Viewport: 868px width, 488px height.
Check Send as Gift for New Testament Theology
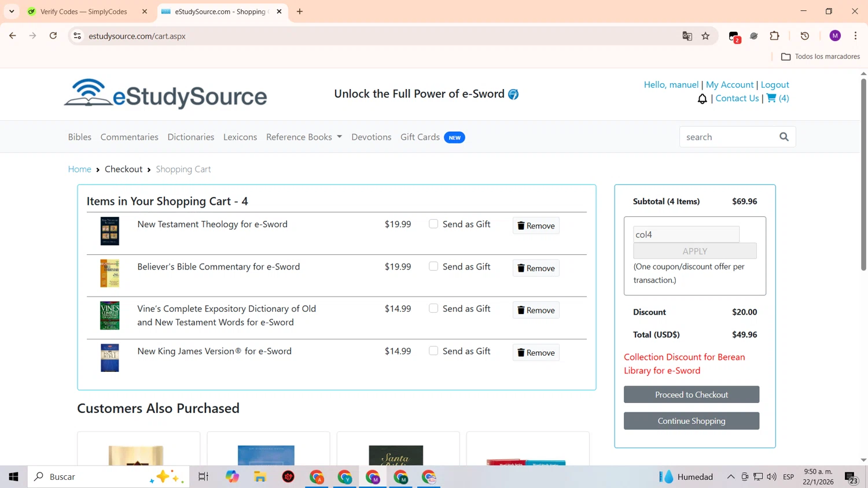point(433,224)
